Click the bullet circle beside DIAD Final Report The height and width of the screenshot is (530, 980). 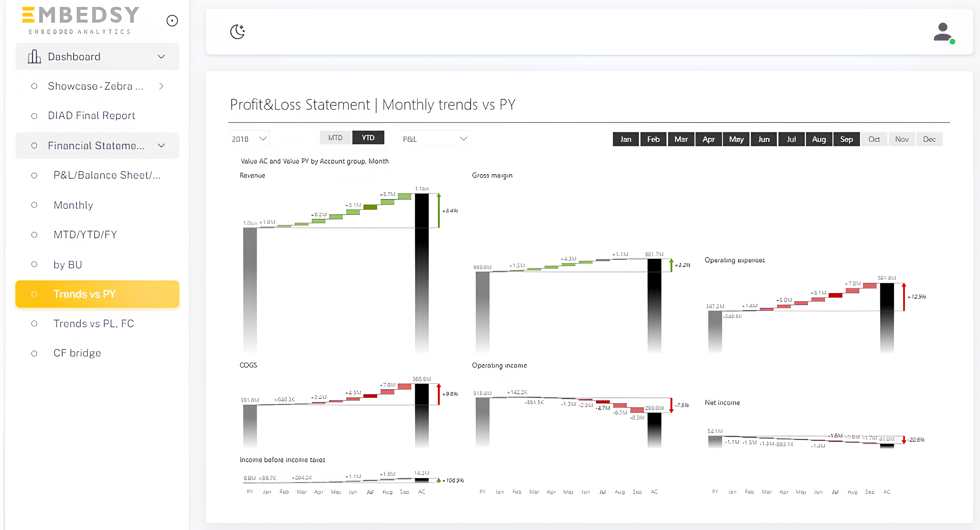click(x=34, y=116)
